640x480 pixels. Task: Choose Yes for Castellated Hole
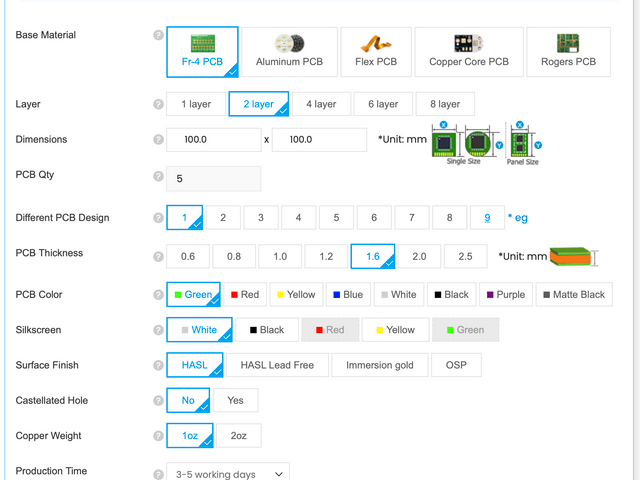click(235, 400)
